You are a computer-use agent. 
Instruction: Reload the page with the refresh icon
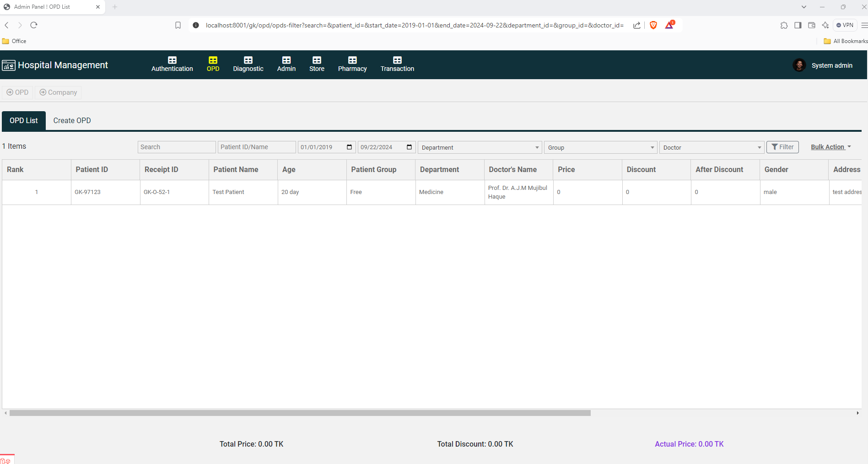pos(33,25)
